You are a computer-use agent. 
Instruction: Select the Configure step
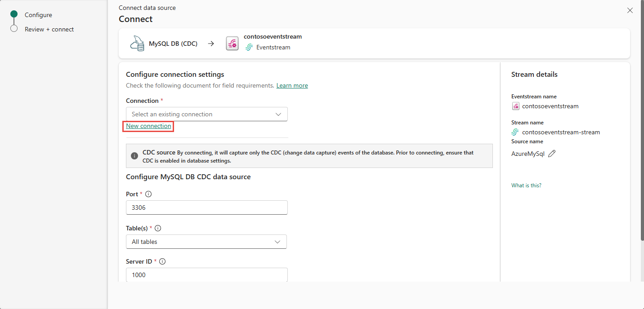[38, 15]
